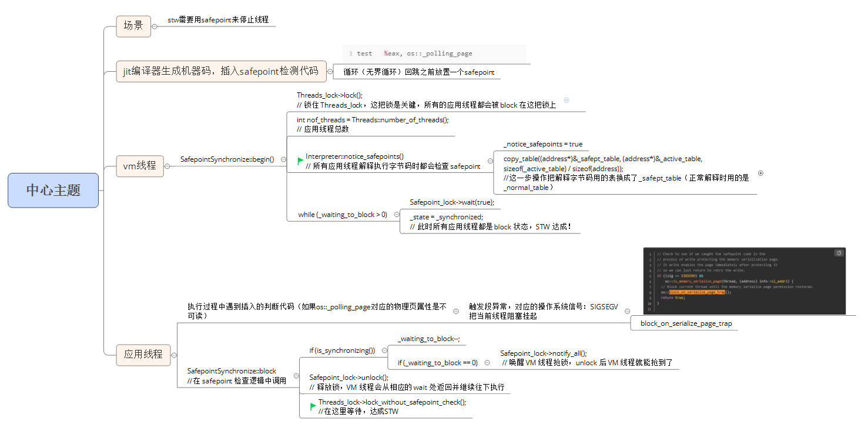Click the stw需要用safepoint来停止线程 subtopic
Image resolution: width=868 pixels, height=434 pixels.
point(218,19)
